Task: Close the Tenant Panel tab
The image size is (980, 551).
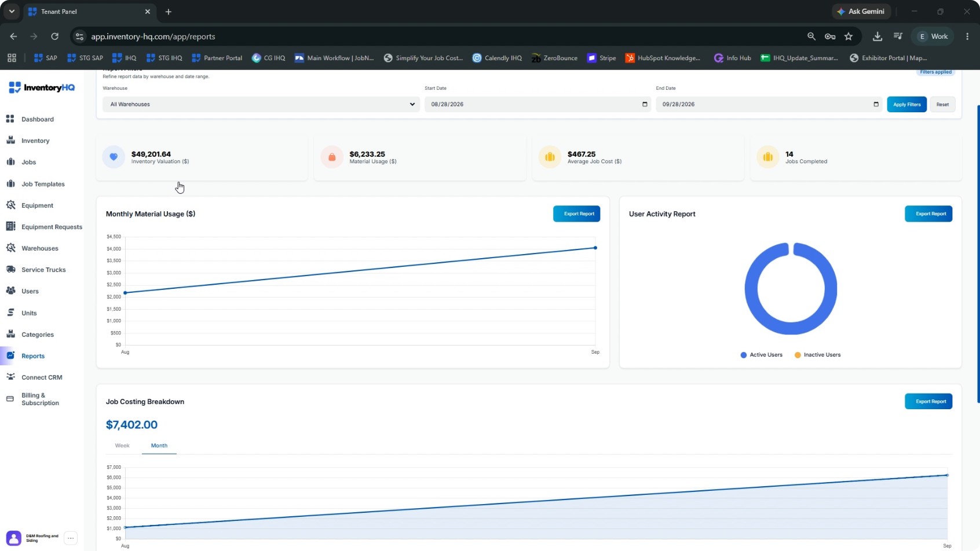Action: 147,12
